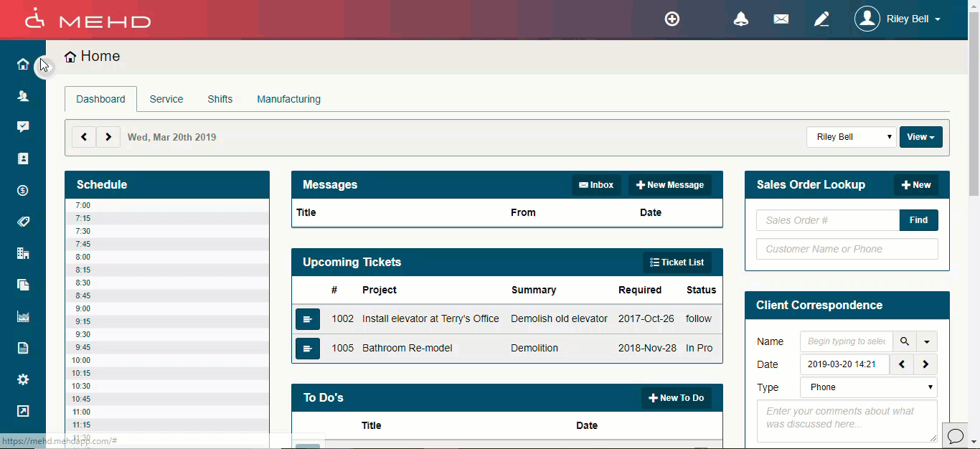Switch to the Shifts tab
Image resolution: width=980 pixels, height=449 pixels.
pyautogui.click(x=220, y=99)
